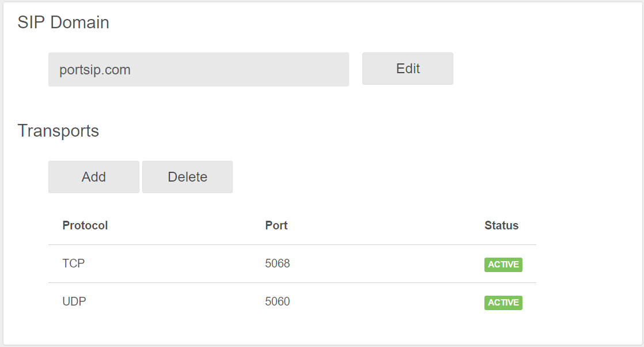The width and height of the screenshot is (644, 347).
Task: Click the Transports section heading
Action: click(x=58, y=131)
